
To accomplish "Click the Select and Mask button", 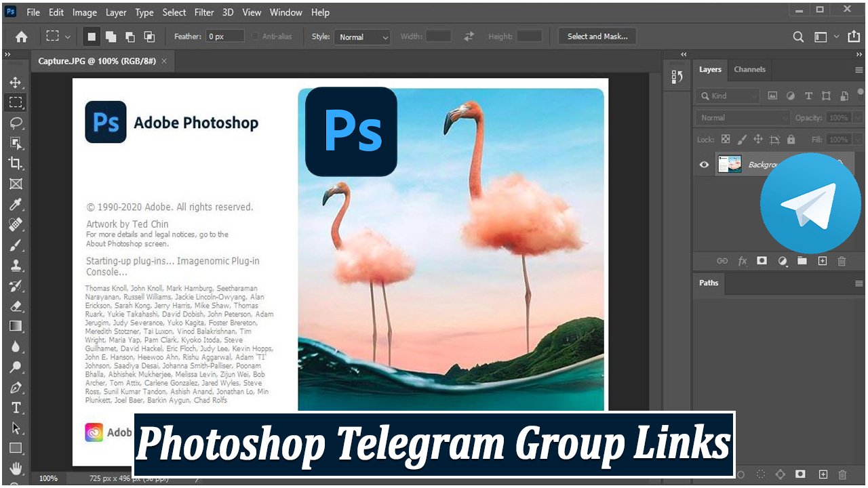I will [597, 36].
